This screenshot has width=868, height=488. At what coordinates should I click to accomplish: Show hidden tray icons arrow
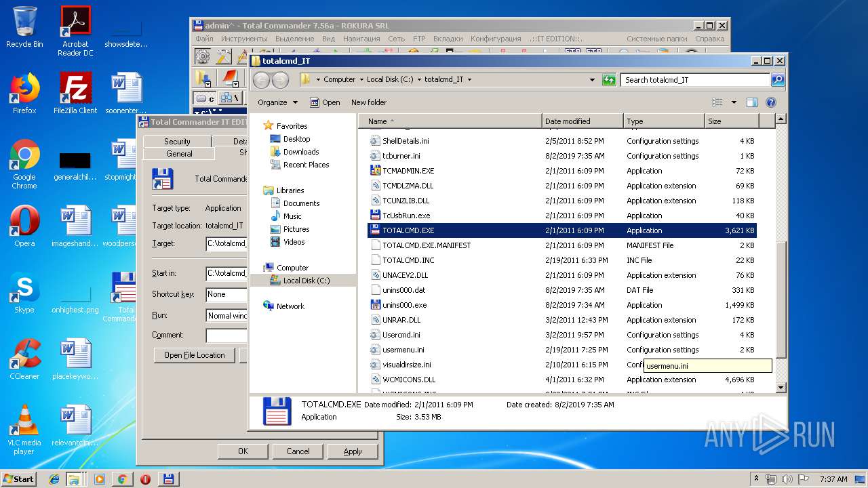(756, 479)
